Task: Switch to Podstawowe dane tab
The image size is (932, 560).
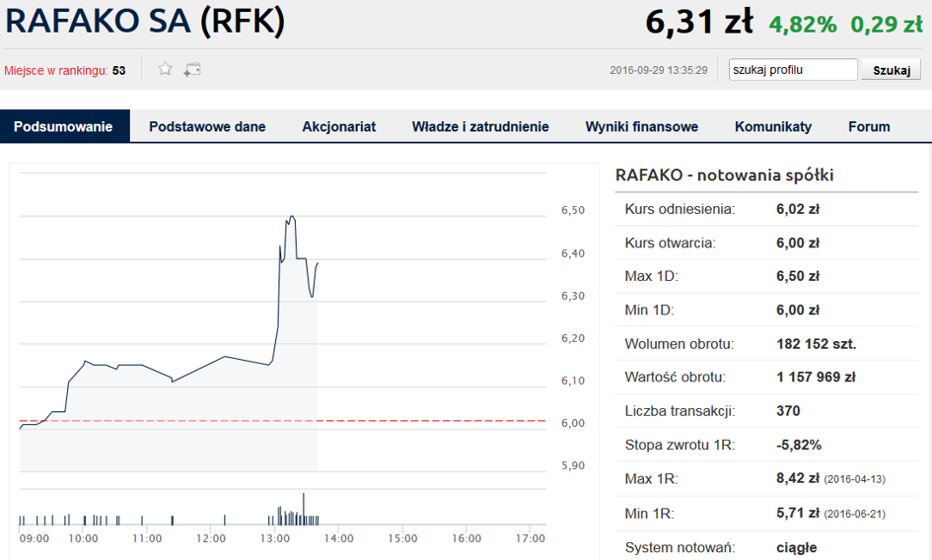Action: [207, 126]
